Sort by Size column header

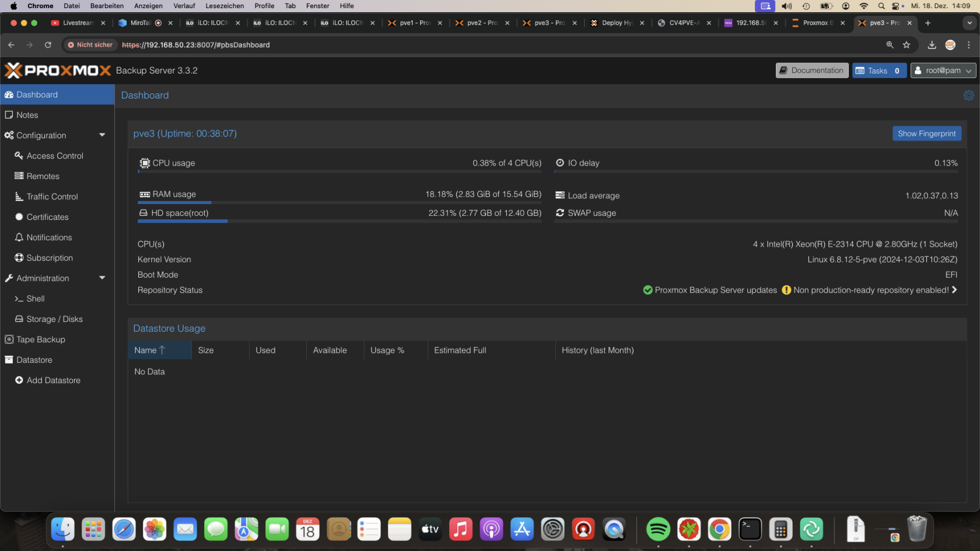coord(220,350)
